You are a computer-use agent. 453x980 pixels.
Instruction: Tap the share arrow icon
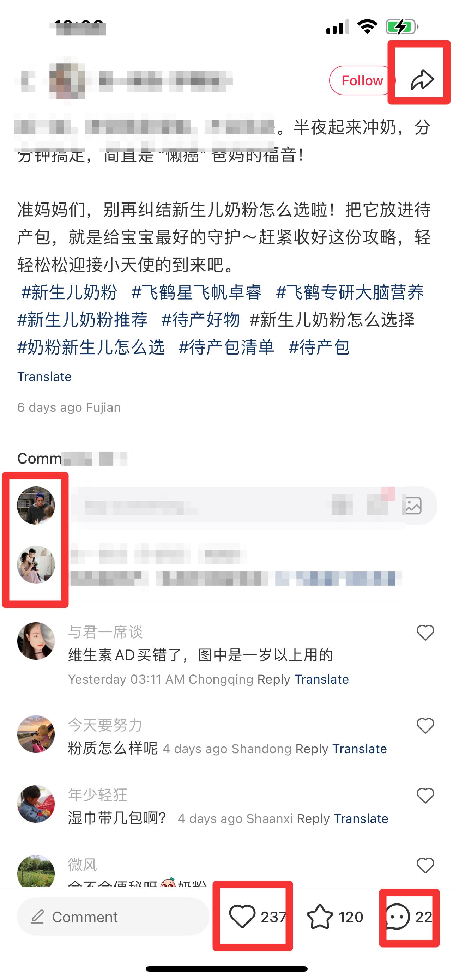422,79
